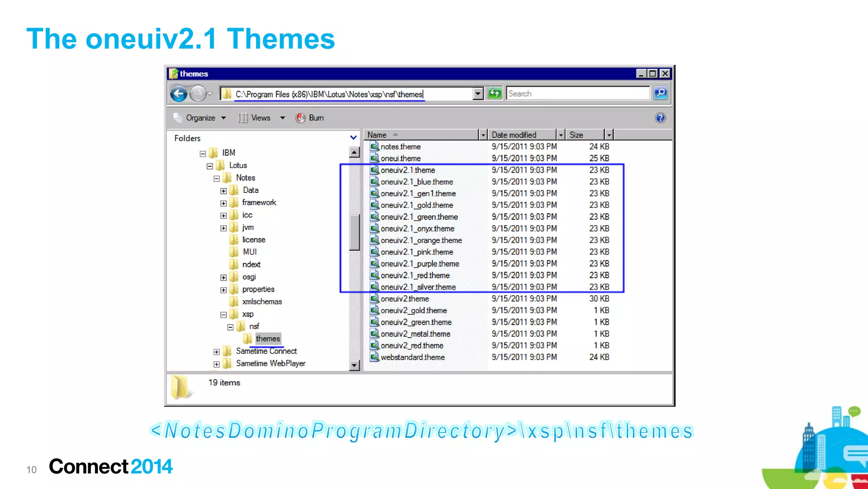
Task: Expand the icc folder node
Action: pyautogui.click(x=223, y=215)
